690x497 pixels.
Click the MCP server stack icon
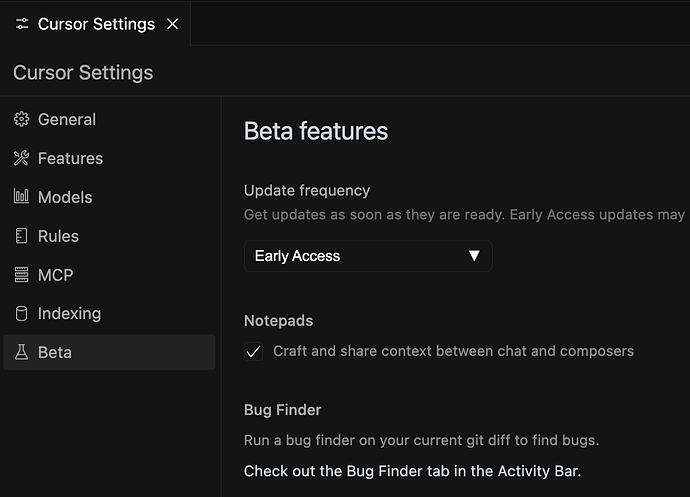pos(21,275)
